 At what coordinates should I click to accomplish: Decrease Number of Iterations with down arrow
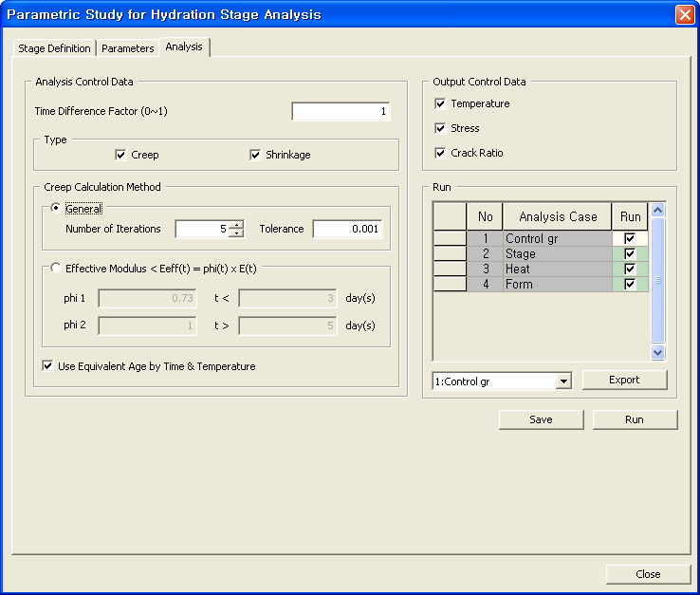click(237, 232)
